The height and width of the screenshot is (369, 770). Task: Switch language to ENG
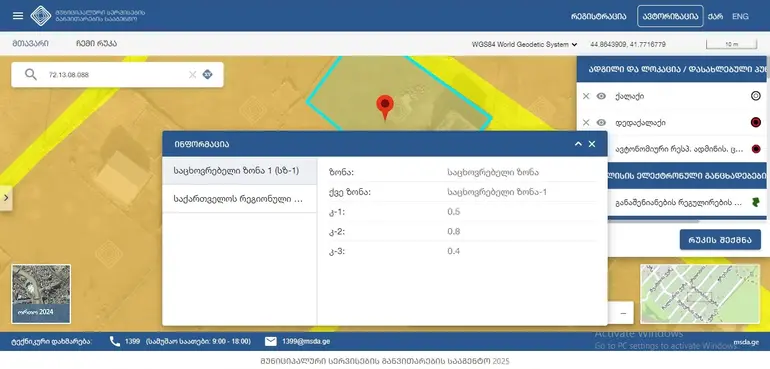coord(740,16)
